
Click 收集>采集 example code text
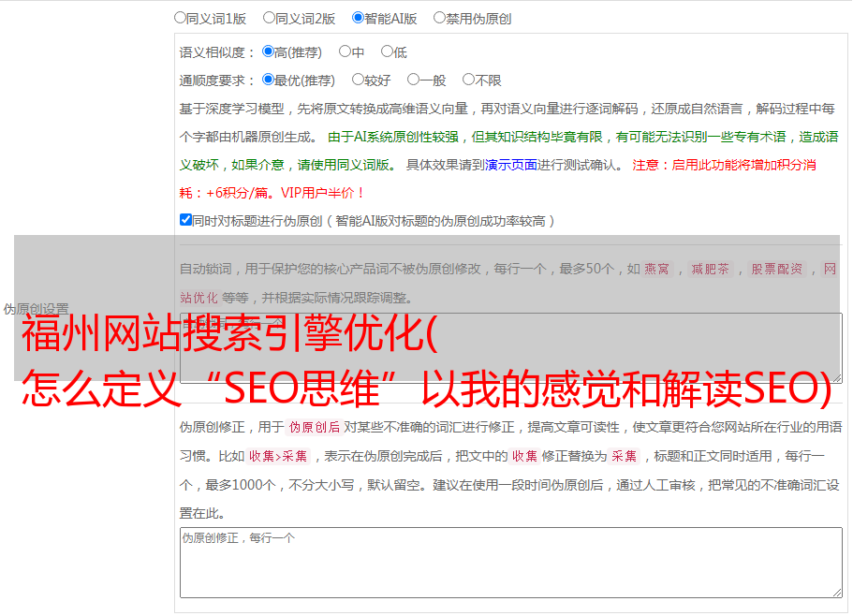click(278, 456)
